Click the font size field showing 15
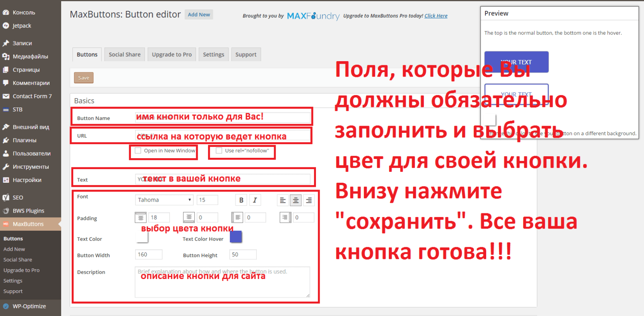This screenshot has height=316, width=644. click(207, 200)
